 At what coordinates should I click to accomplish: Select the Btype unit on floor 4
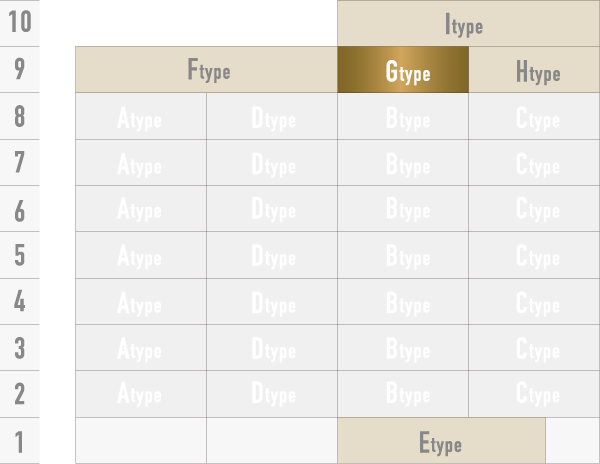click(x=403, y=301)
